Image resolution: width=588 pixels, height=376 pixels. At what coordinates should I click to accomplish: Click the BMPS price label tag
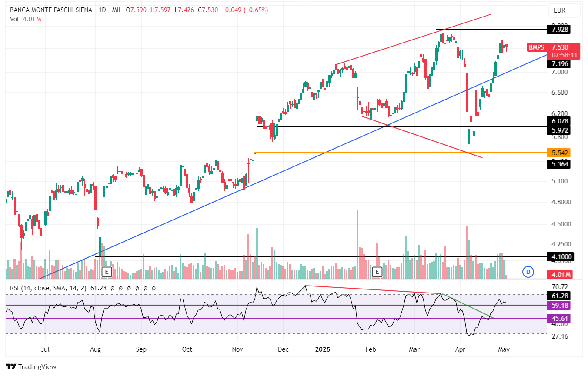tap(536, 47)
